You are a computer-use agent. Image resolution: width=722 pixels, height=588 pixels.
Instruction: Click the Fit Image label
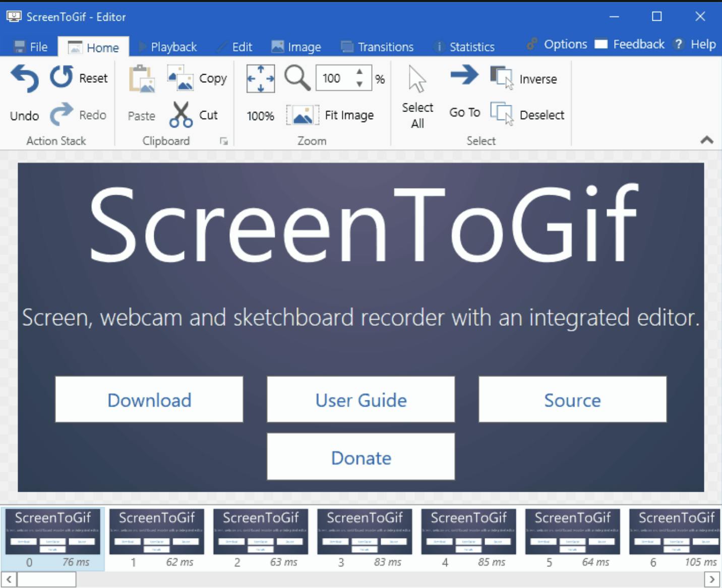349,115
